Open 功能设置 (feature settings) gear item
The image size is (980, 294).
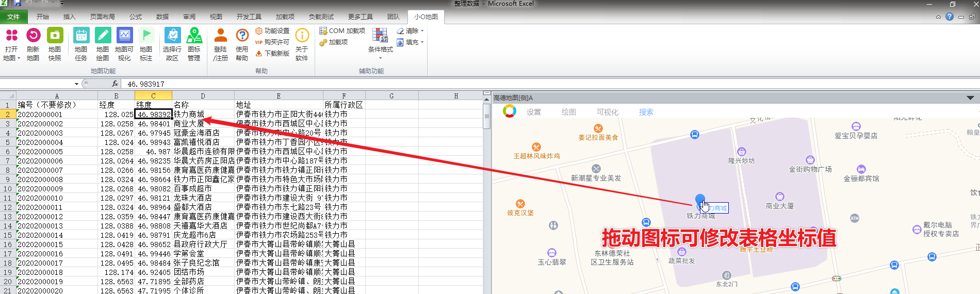(272, 31)
